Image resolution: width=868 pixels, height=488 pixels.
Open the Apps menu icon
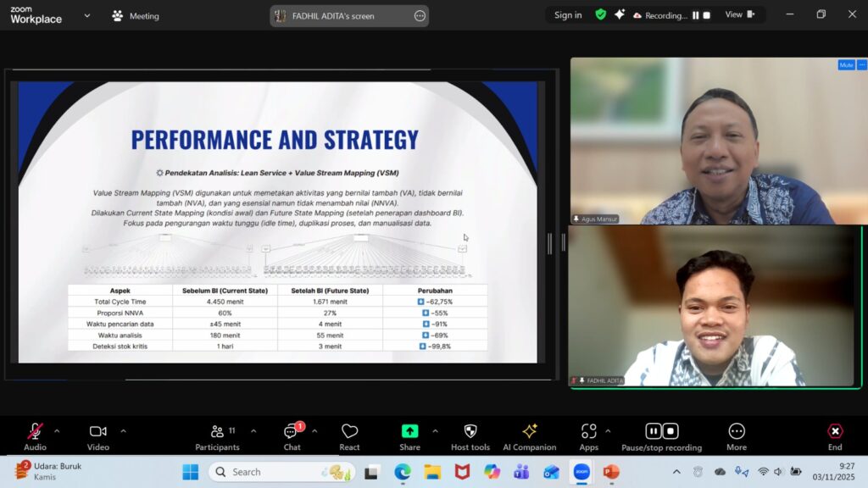(588, 432)
